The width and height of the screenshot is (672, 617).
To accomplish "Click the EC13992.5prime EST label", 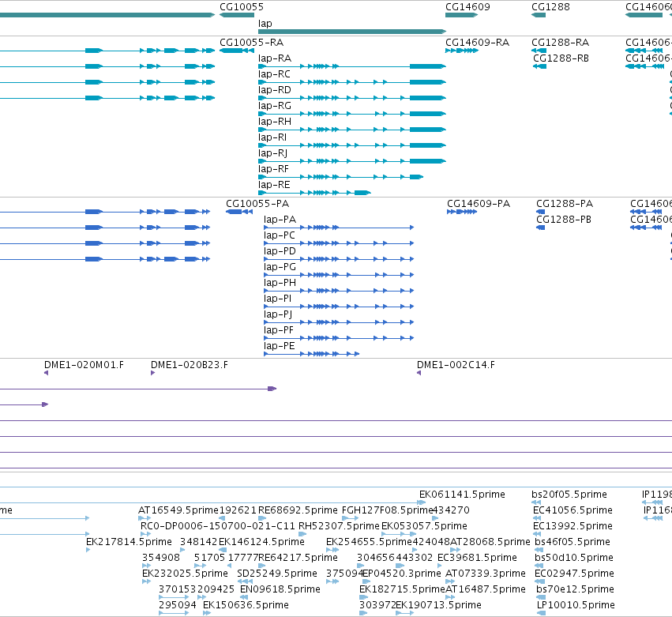I will [573, 526].
